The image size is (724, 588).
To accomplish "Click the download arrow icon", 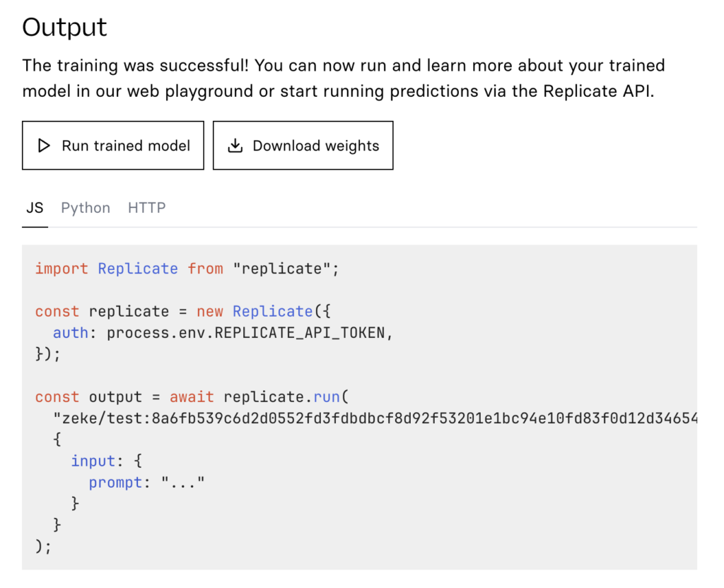I will tap(235, 146).
